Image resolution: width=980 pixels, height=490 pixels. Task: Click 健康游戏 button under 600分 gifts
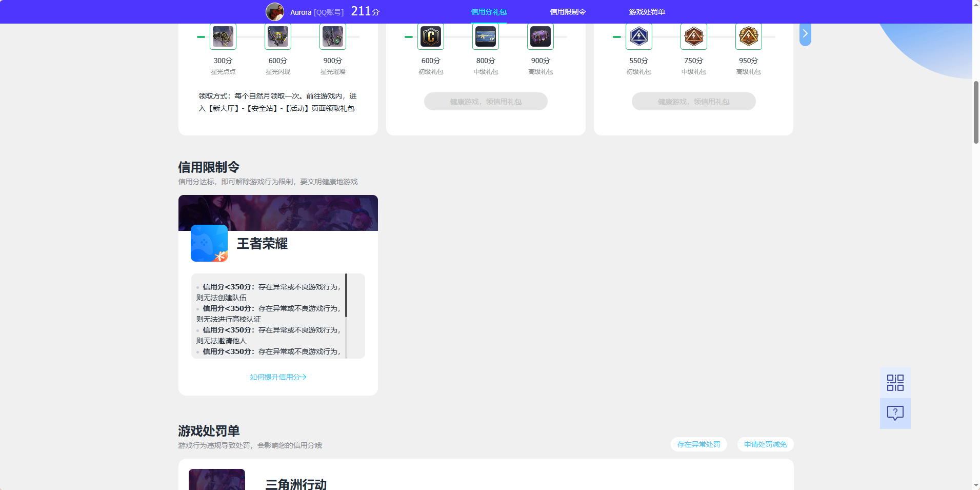[486, 102]
